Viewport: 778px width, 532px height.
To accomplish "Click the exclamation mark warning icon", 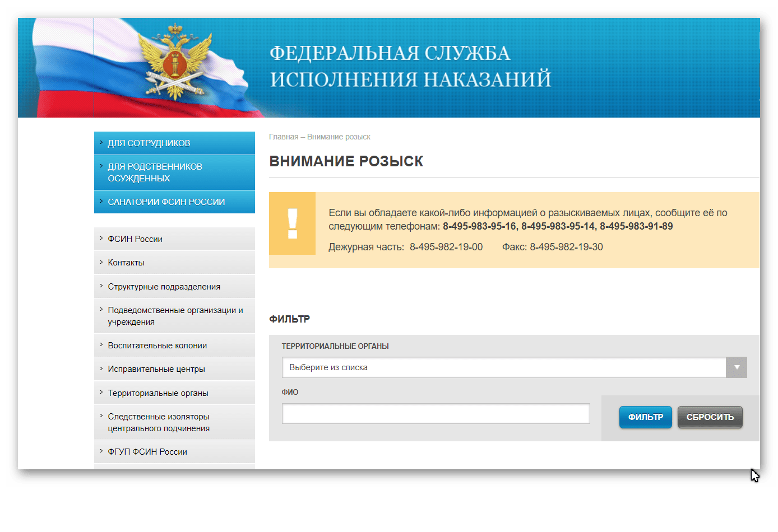I will [292, 223].
